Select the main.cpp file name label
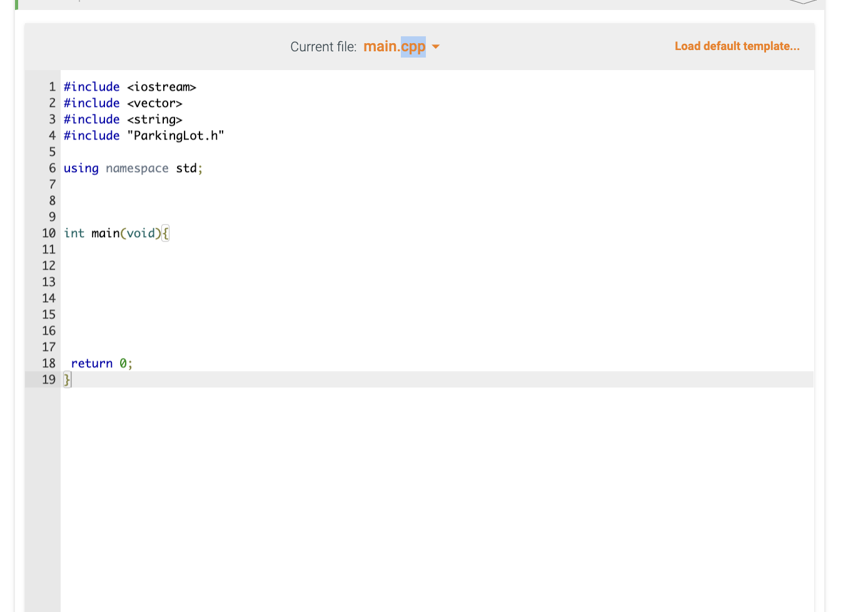The height and width of the screenshot is (612, 868). (382, 46)
